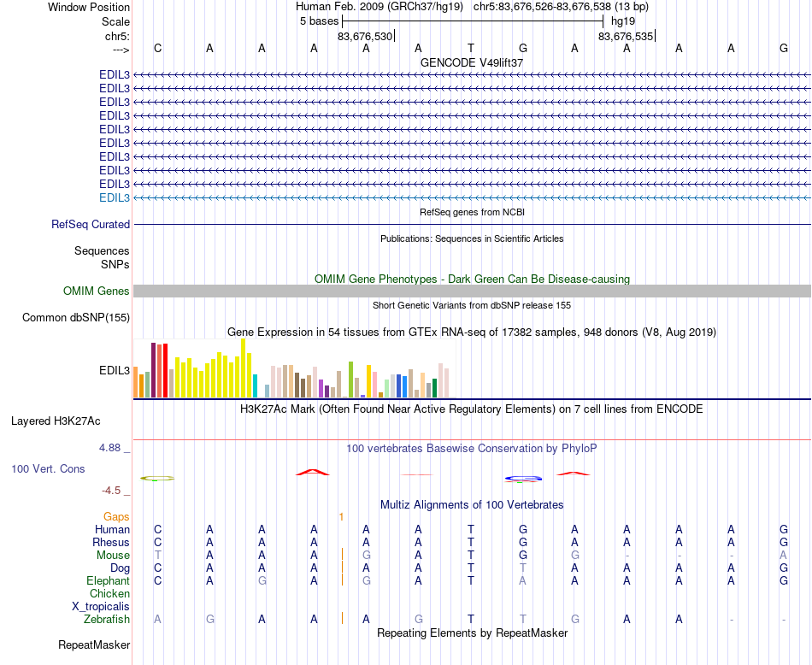Click the RepeatMasker track label
The height and width of the screenshot is (665, 812).
(x=94, y=644)
